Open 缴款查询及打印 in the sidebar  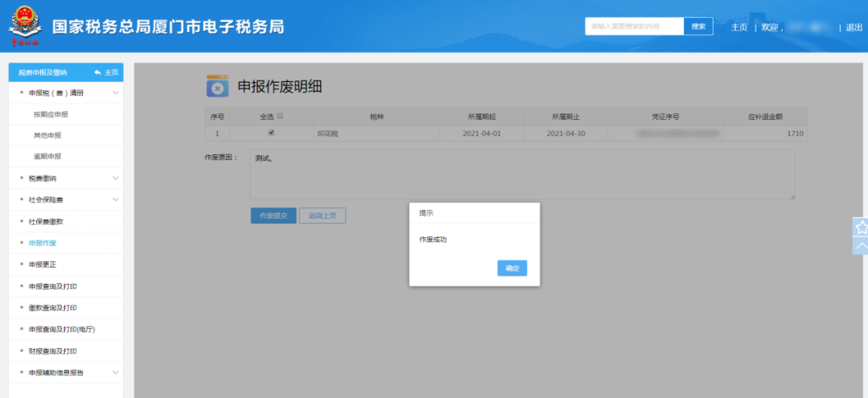point(52,308)
